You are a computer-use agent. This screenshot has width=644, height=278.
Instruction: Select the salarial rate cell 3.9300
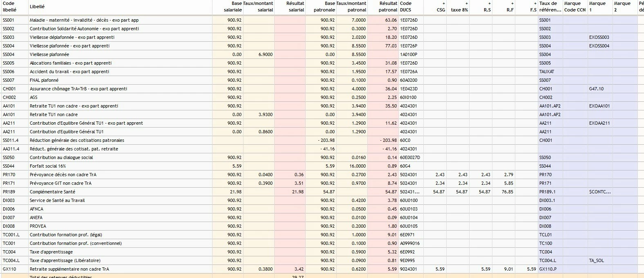click(259, 114)
